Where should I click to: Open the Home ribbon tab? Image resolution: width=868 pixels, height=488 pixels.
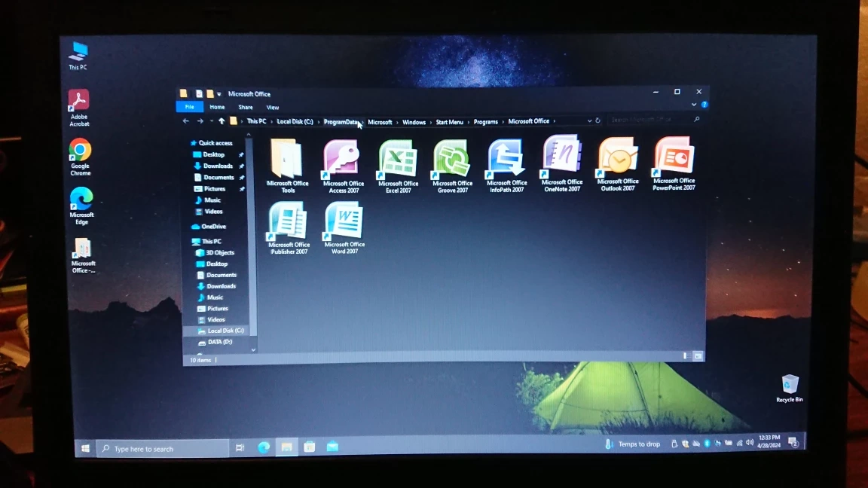(x=217, y=108)
